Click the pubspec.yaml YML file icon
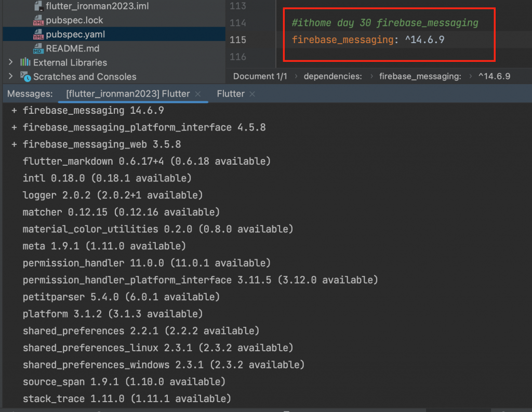Screen dimensions: 532x412 coord(38,34)
